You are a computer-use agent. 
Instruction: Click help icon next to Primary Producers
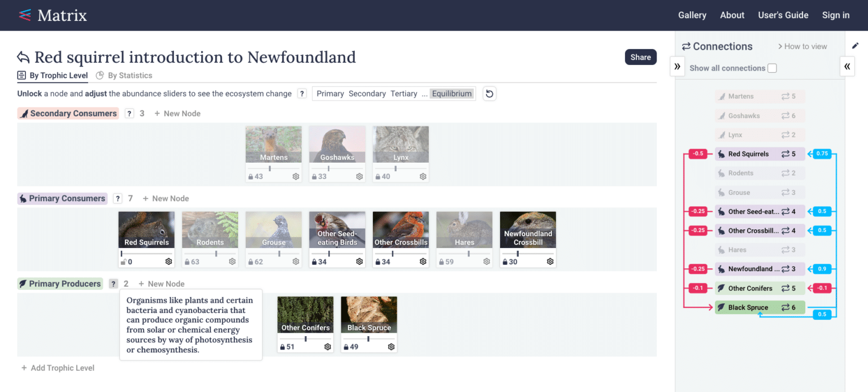(114, 284)
